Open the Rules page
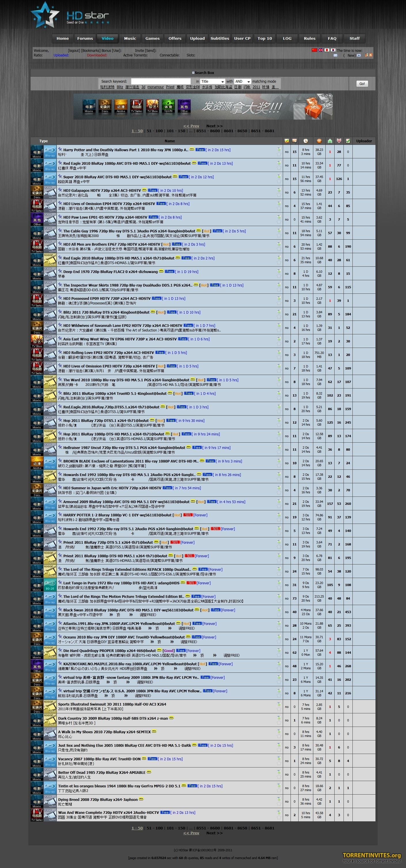Screen dimensions: 406x868 (310, 38)
